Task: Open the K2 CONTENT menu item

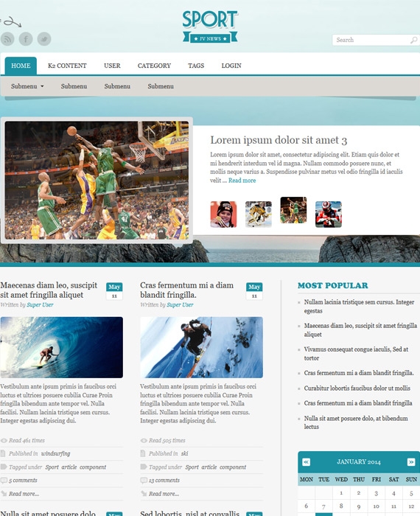Action: (x=67, y=66)
